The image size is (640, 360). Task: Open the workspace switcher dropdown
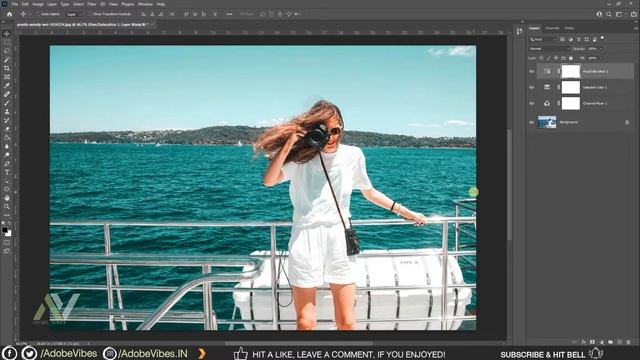pos(620,14)
